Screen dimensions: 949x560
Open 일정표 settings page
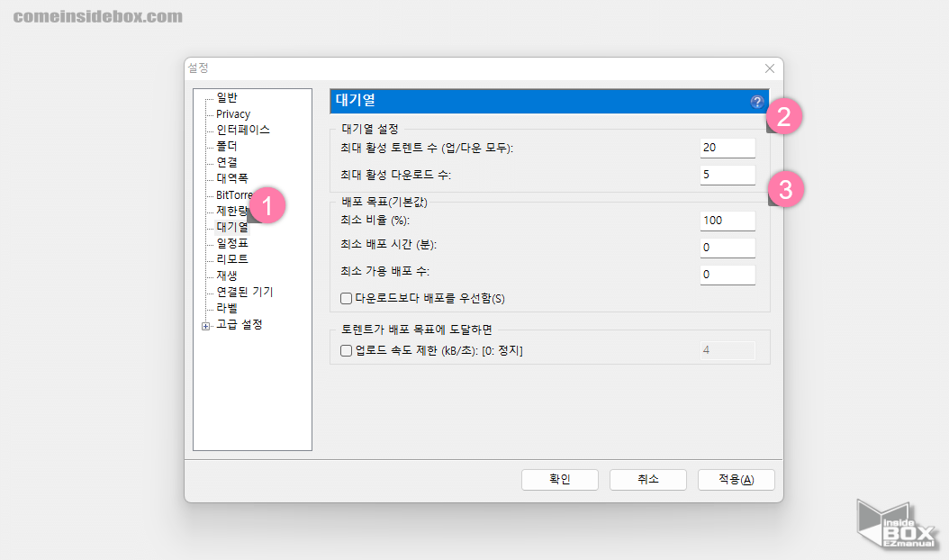point(232,243)
